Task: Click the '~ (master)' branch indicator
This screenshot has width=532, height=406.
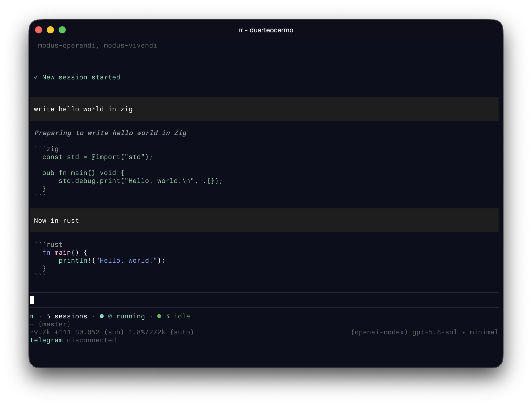Action: [50, 324]
